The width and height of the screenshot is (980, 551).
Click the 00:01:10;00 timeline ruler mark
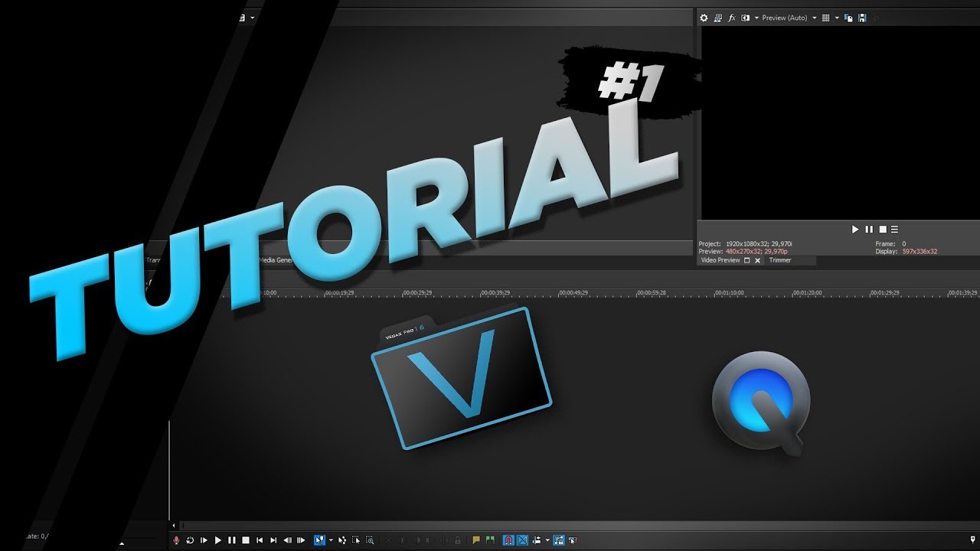[729, 292]
